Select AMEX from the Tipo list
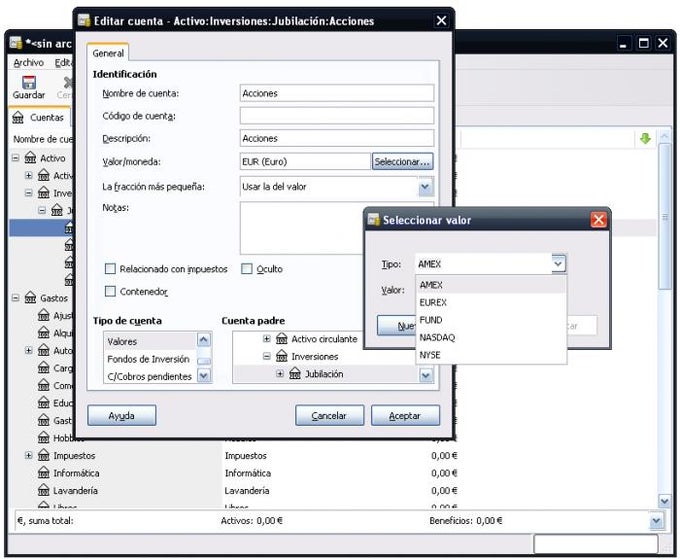Screen dimensions: 680x559 pos(491,285)
